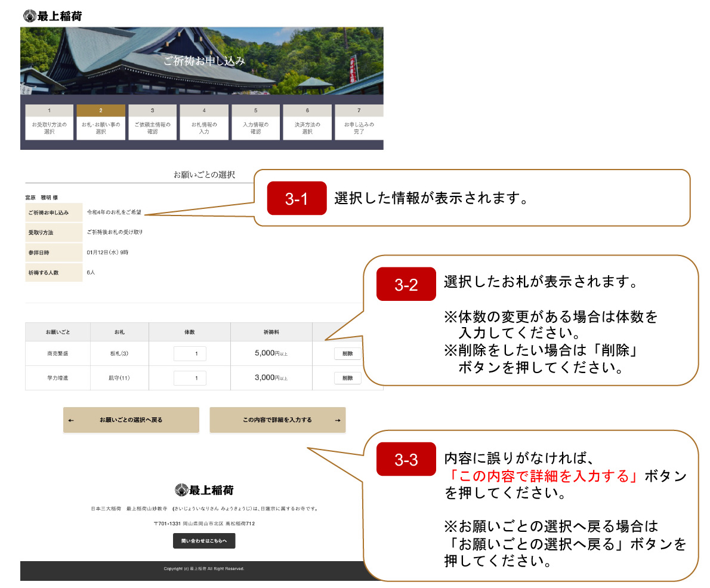Click the 3-3 red callout badge

[406, 459]
